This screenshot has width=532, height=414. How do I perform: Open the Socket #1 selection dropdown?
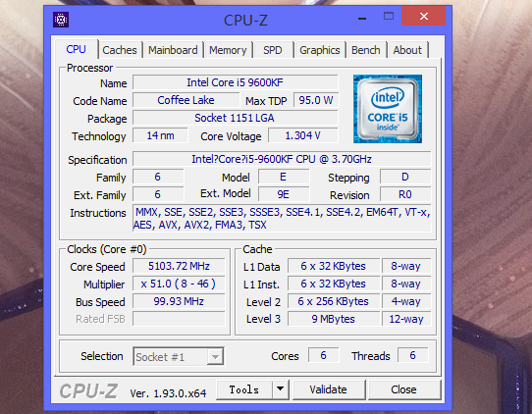tap(178, 356)
